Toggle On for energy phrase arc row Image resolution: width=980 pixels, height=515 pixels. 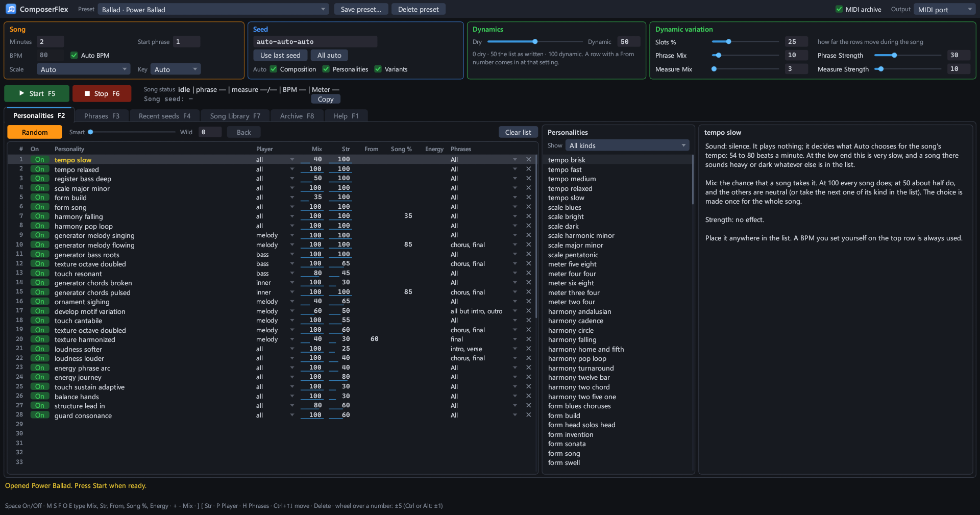[x=39, y=367]
